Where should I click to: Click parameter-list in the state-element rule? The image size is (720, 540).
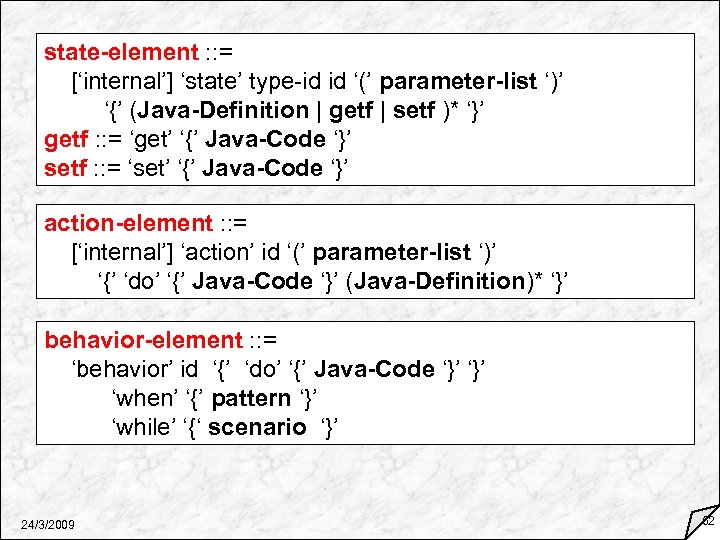coord(461,81)
